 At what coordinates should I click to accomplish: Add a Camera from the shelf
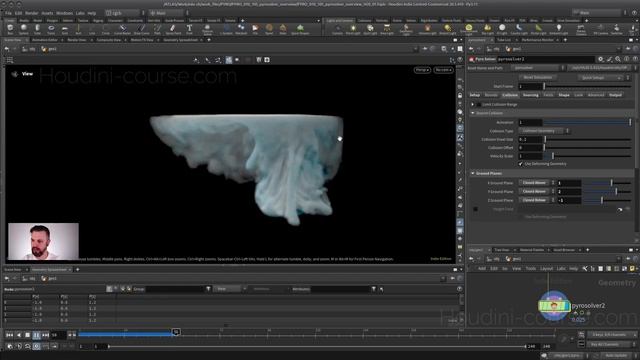pos(337,29)
